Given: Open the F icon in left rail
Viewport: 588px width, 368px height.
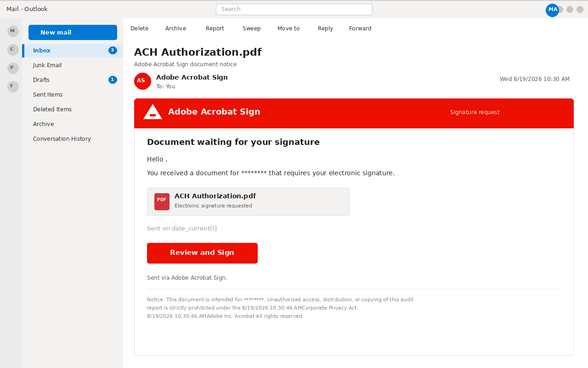Looking at the screenshot, I should tap(13, 86).
